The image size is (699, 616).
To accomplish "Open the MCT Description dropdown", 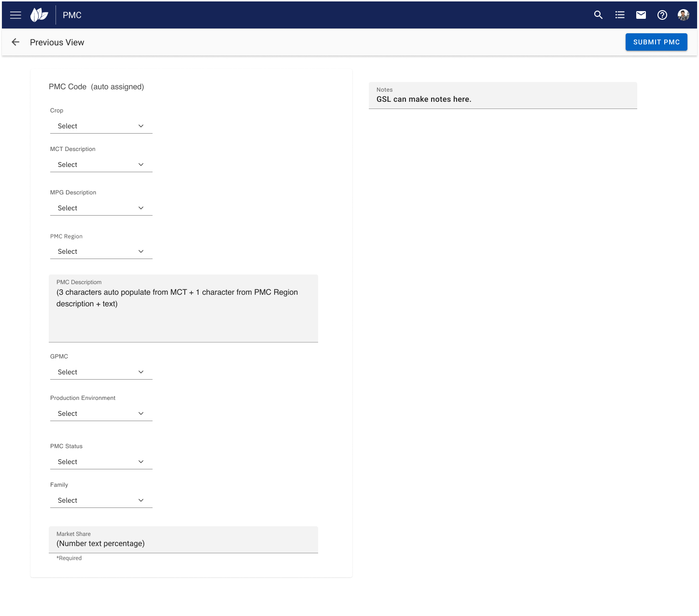I will point(101,164).
